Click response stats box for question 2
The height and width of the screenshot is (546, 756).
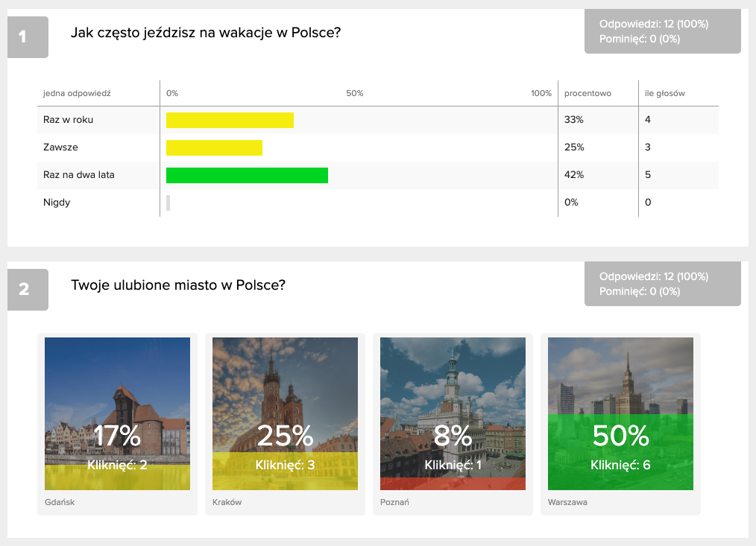(662, 284)
